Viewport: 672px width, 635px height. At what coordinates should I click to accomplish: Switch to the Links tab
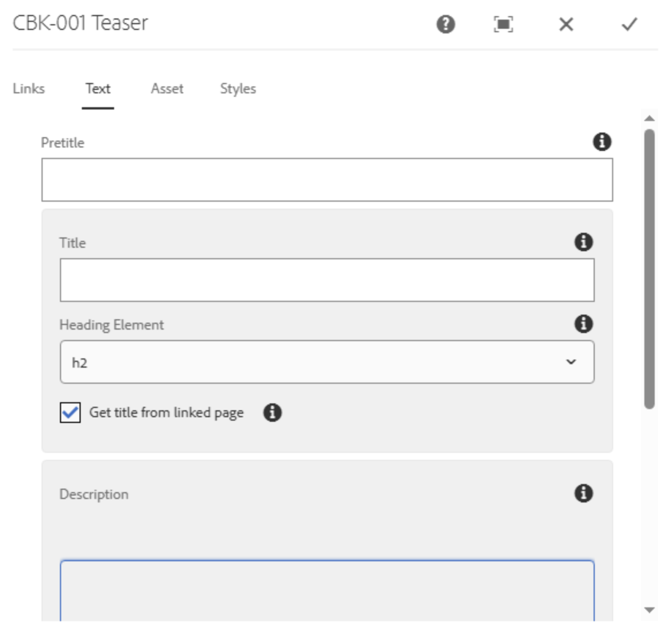coord(29,89)
